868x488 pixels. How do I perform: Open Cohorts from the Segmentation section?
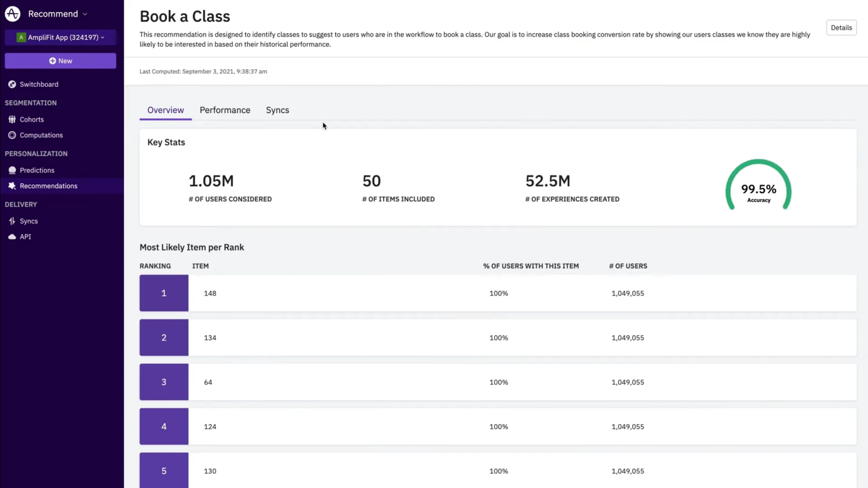(x=12, y=119)
